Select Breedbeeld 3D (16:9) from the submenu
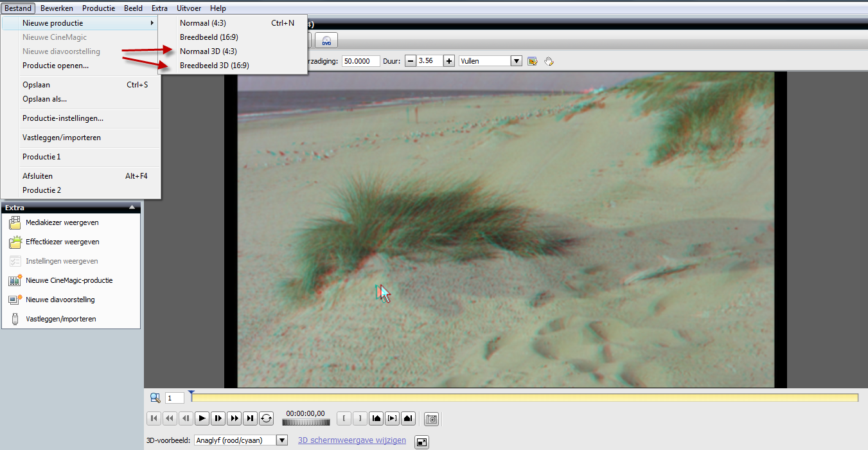 [214, 66]
